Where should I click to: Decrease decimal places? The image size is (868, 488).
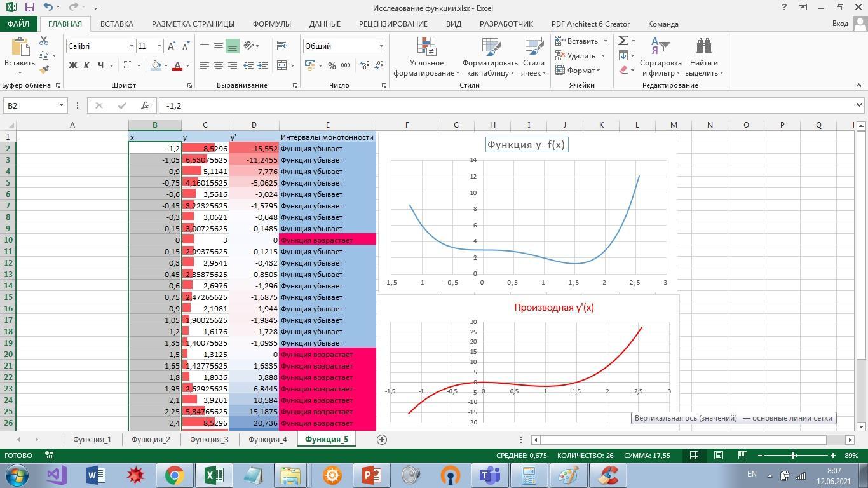click(x=379, y=65)
